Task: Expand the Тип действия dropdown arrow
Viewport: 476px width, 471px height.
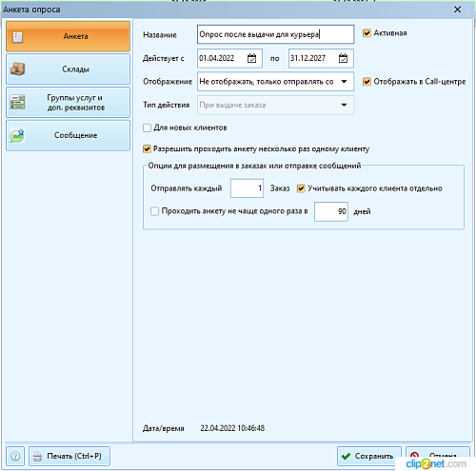Action: (344, 105)
